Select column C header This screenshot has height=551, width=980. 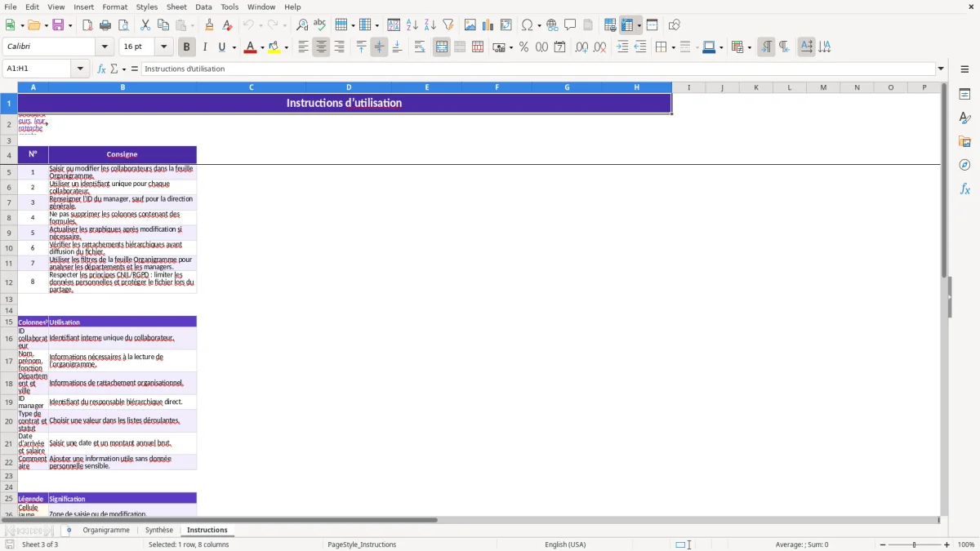[x=251, y=87]
